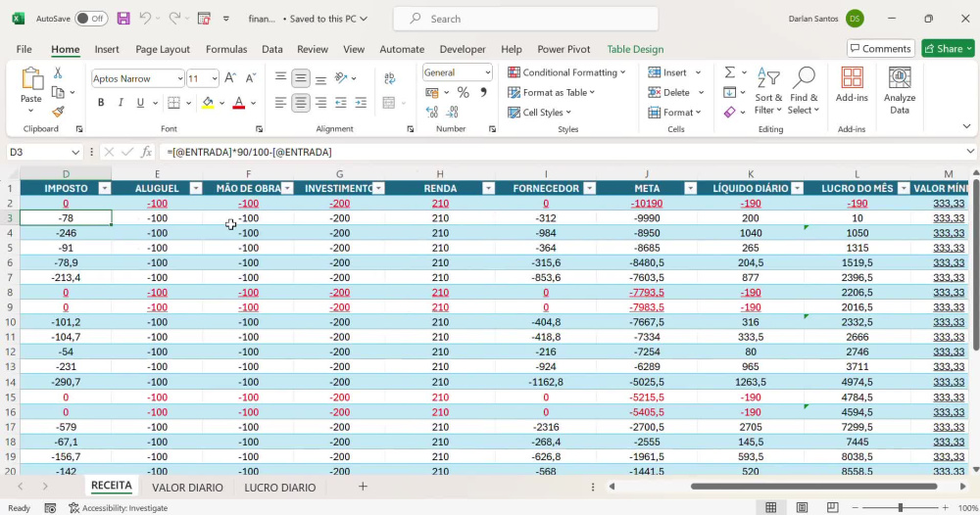Screen dimensions: 980x515
Task: Toggle Align Right button
Action: [x=320, y=103]
